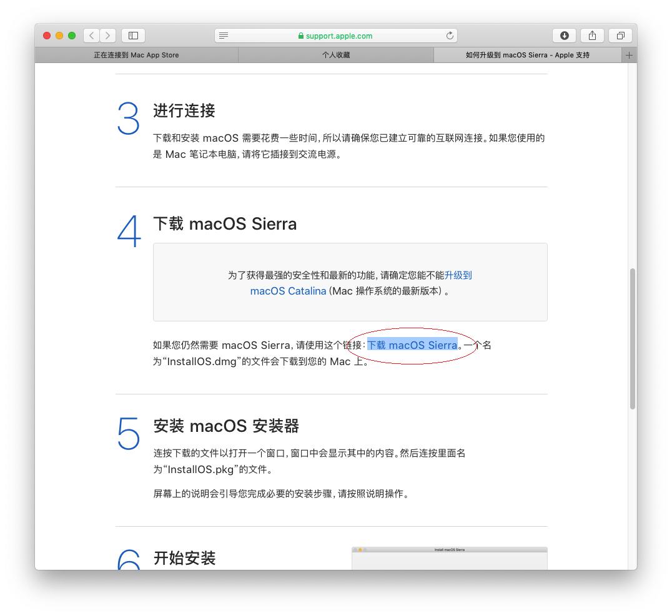Open the Reader view icon in address bar

tap(224, 36)
